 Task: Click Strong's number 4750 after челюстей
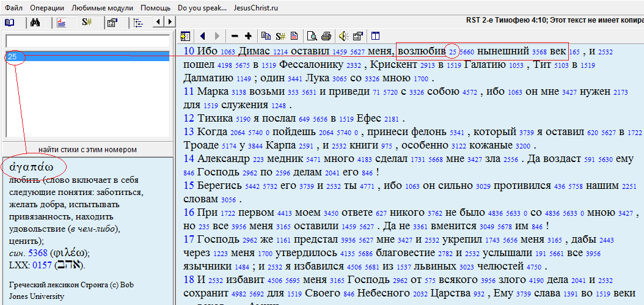pos(533,268)
